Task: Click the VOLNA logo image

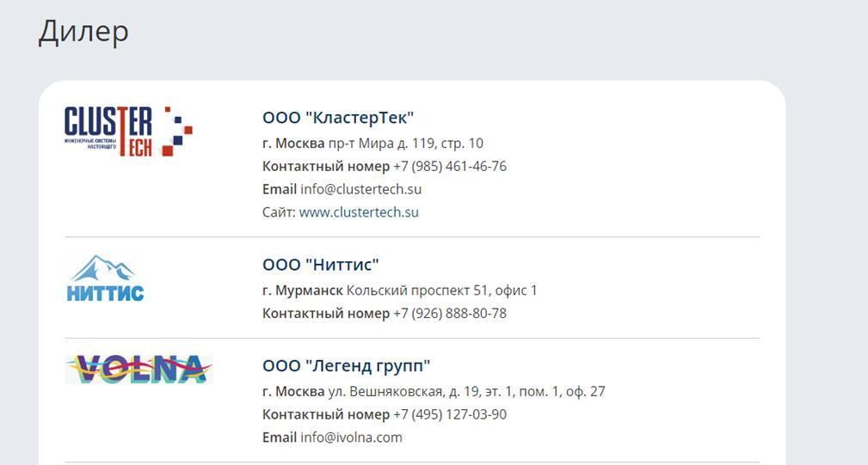Action: 139,369
